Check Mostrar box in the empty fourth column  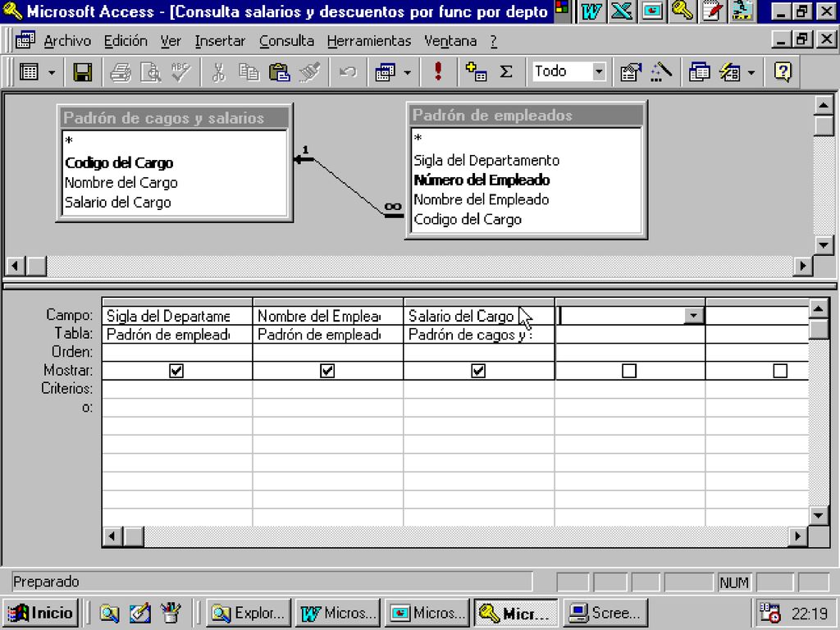click(629, 371)
